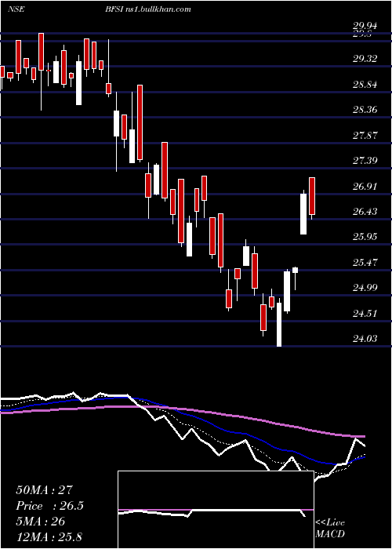The height and width of the screenshot is (549, 392).
Task: Click the NSE exchange label
Action: (16, 9)
